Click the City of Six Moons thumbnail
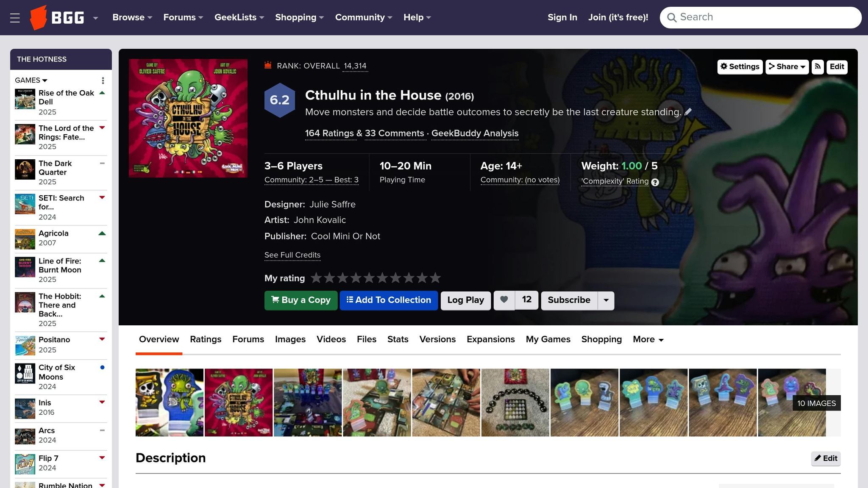 tap(25, 374)
